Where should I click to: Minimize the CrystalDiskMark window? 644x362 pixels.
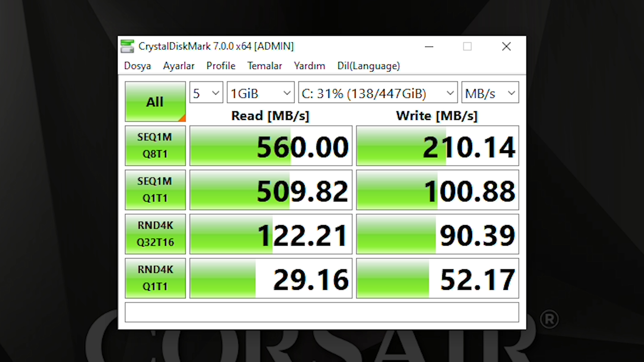pos(429,46)
